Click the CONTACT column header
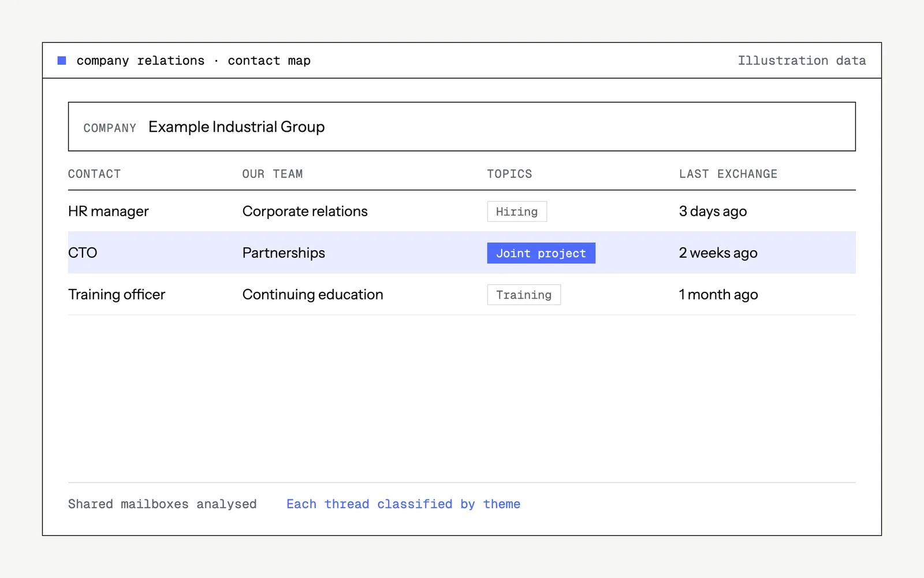The image size is (924, 578). point(95,174)
